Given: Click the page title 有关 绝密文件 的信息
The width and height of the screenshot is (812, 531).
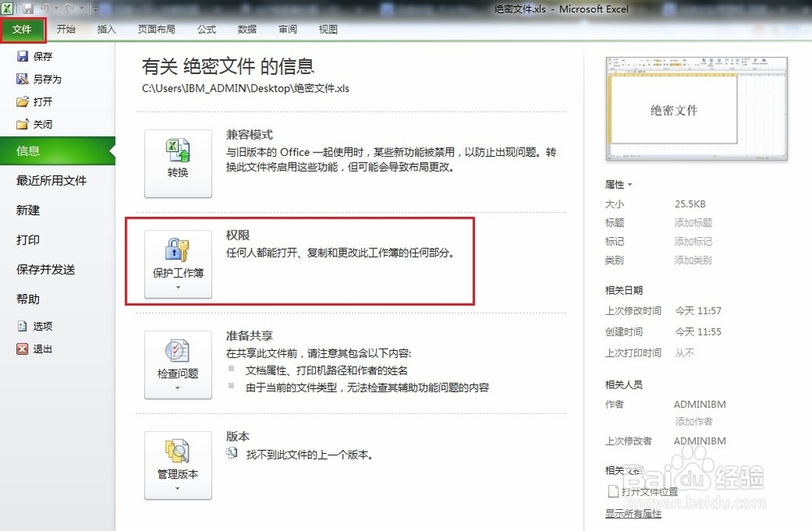Looking at the screenshot, I should [x=228, y=67].
